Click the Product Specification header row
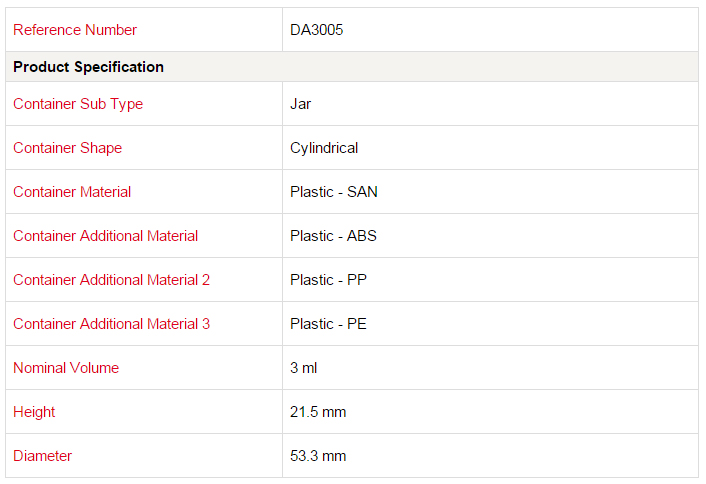This screenshot has width=706, height=484. [x=352, y=67]
